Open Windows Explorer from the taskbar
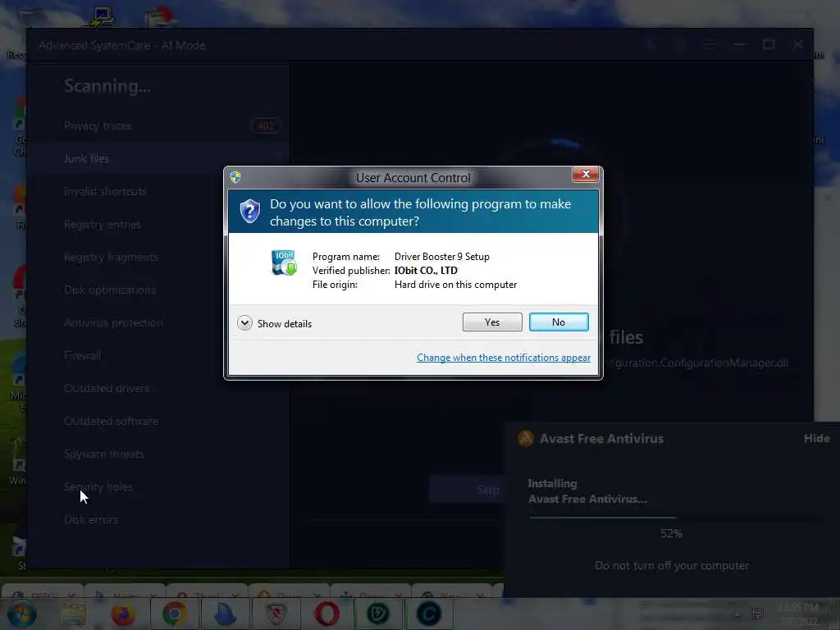This screenshot has height=630, width=840. [73, 614]
